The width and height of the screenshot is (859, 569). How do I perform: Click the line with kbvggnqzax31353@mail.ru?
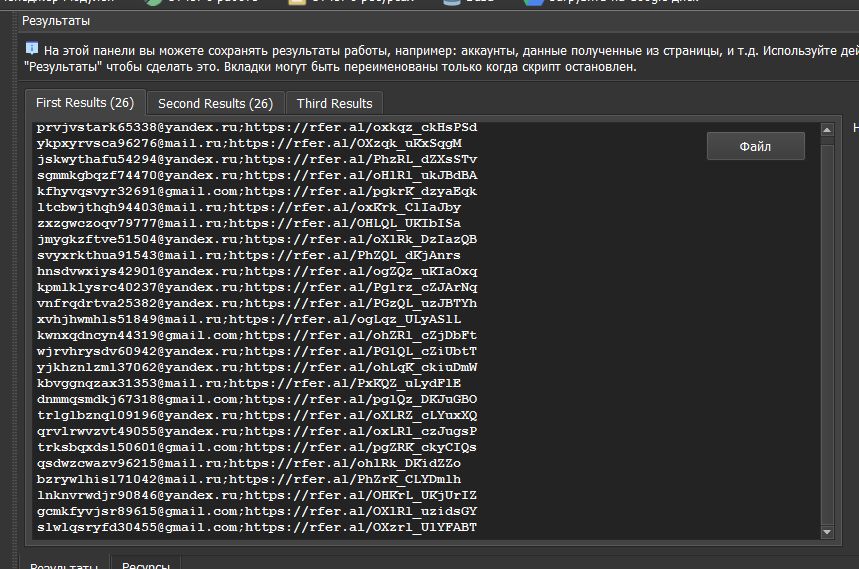click(249, 383)
